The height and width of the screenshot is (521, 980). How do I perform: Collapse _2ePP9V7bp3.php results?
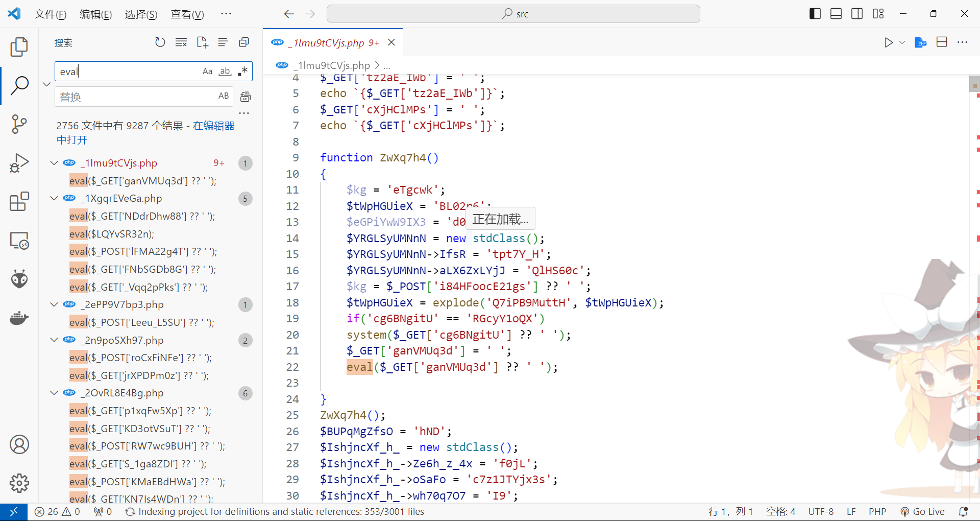coord(54,304)
